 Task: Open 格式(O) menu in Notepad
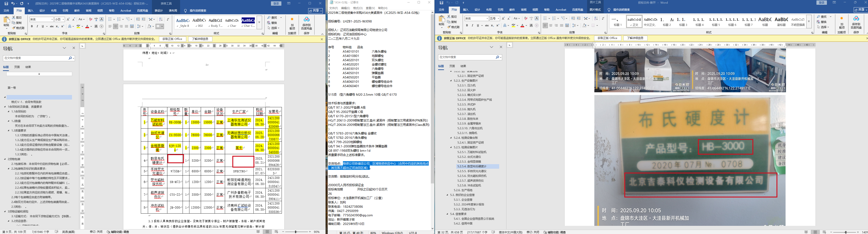click(x=358, y=8)
